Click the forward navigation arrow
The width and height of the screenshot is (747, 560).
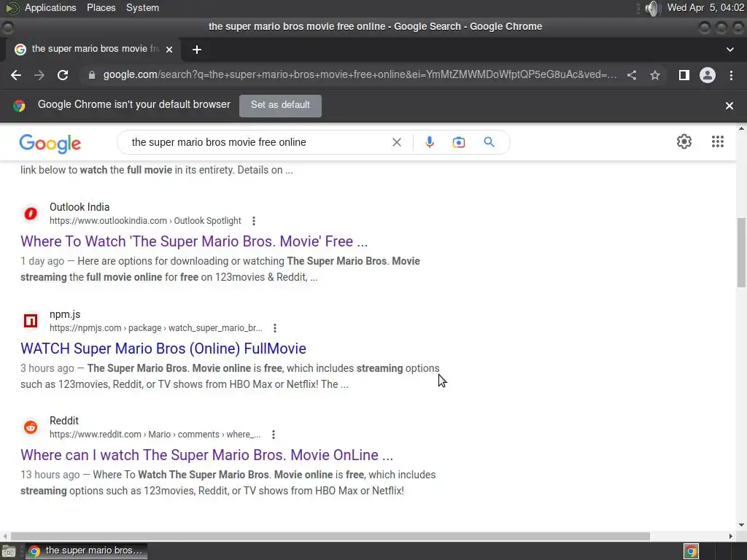39,75
